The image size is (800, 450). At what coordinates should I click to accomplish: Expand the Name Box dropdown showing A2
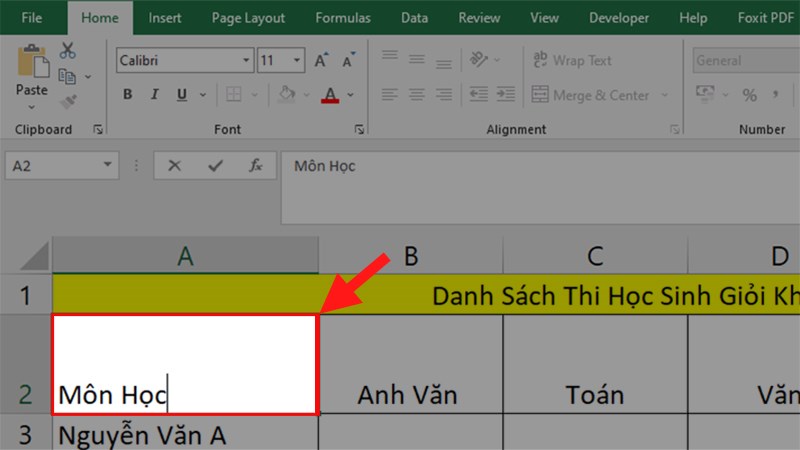pos(108,166)
